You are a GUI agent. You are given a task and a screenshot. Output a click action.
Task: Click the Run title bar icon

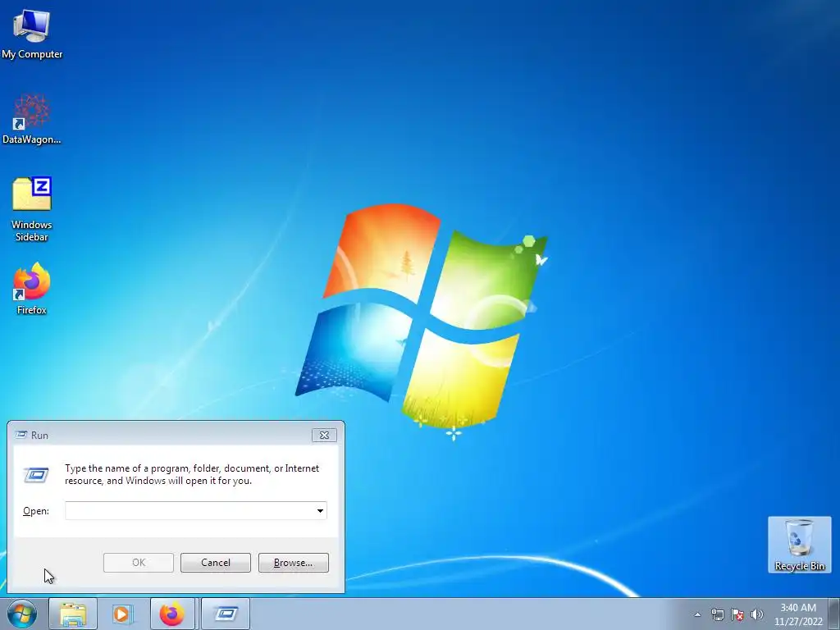coord(21,435)
